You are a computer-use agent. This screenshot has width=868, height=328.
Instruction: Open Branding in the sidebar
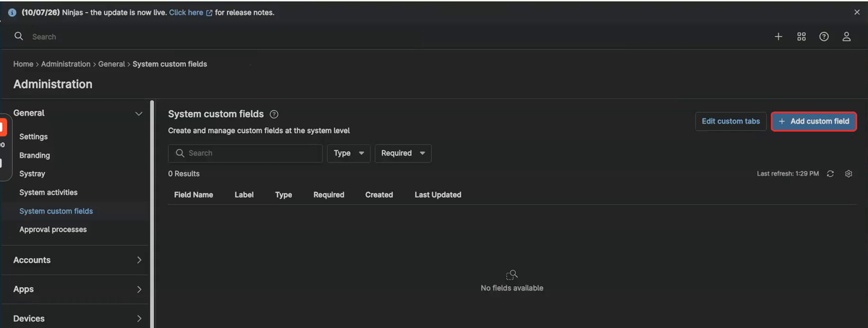(x=35, y=155)
